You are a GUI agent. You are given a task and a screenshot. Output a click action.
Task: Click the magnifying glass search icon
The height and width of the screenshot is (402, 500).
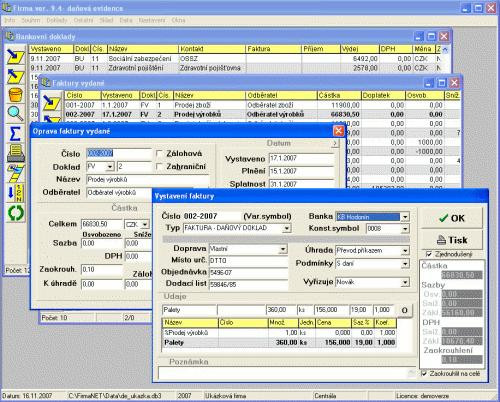(x=15, y=114)
